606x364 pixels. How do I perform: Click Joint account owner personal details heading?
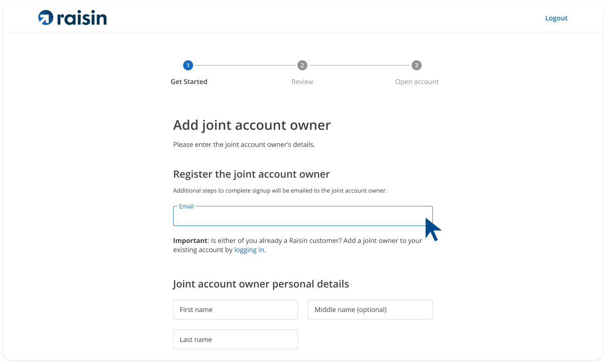coord(261,284)
